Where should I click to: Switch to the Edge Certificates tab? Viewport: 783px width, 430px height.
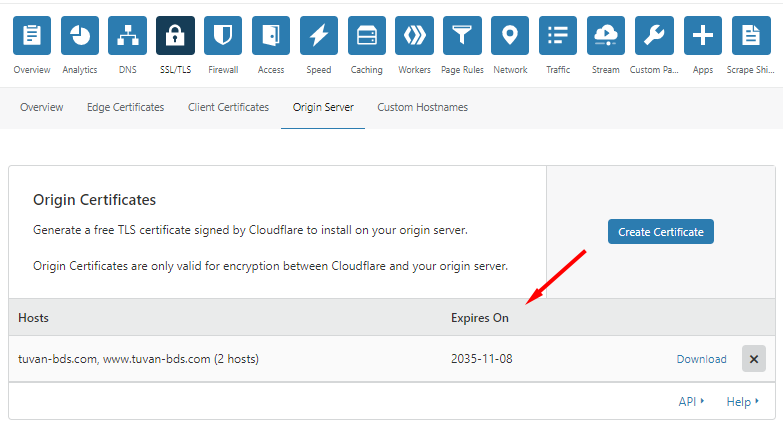(x=125, y=107)
